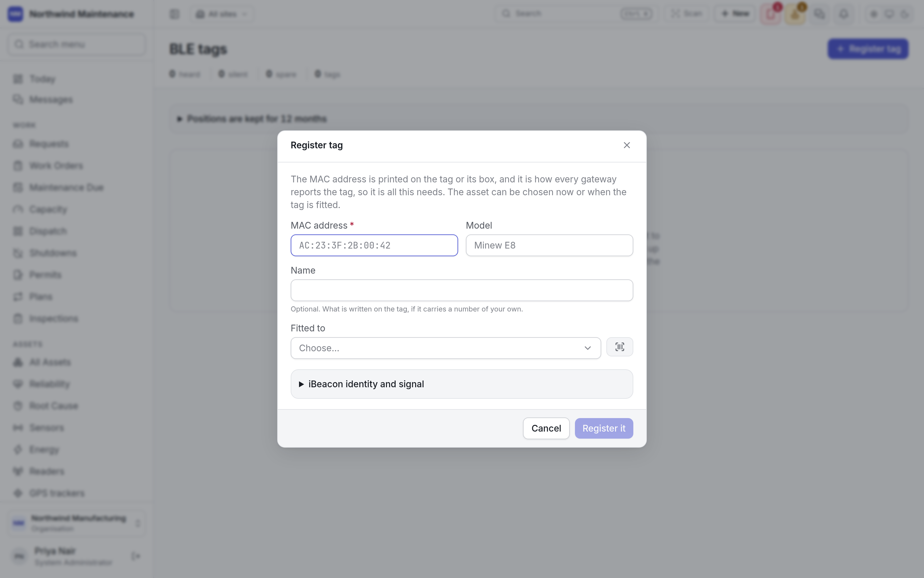Close the Register tag dialog
This screenshot has height=578, width=924.
[627, 145]
